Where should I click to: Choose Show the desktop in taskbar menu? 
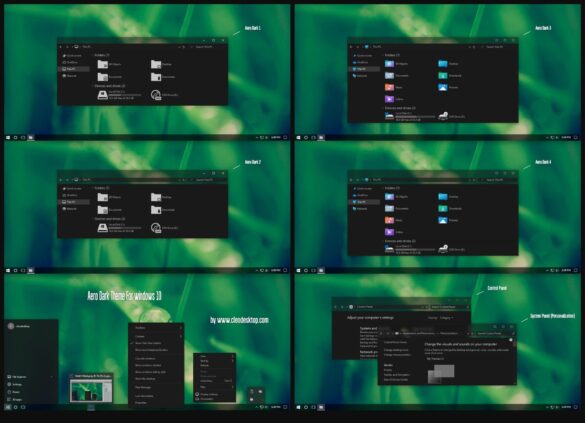click(x=156, y=379)
